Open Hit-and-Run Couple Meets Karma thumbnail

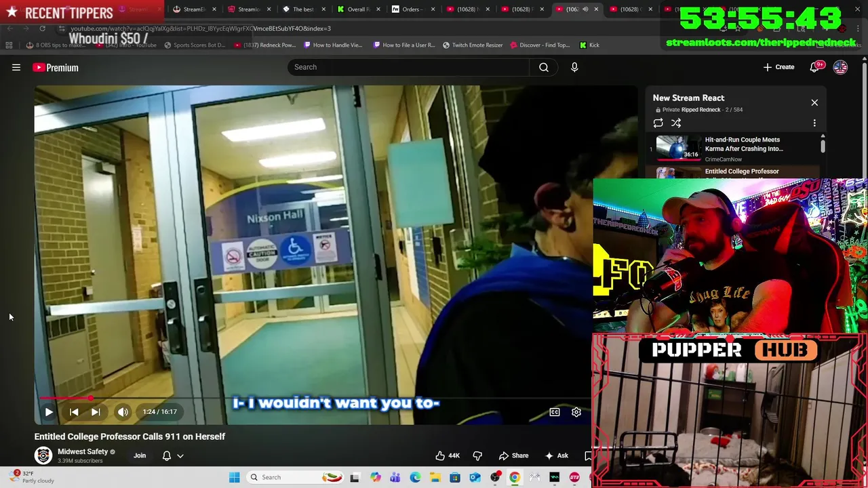click(678, 148)
